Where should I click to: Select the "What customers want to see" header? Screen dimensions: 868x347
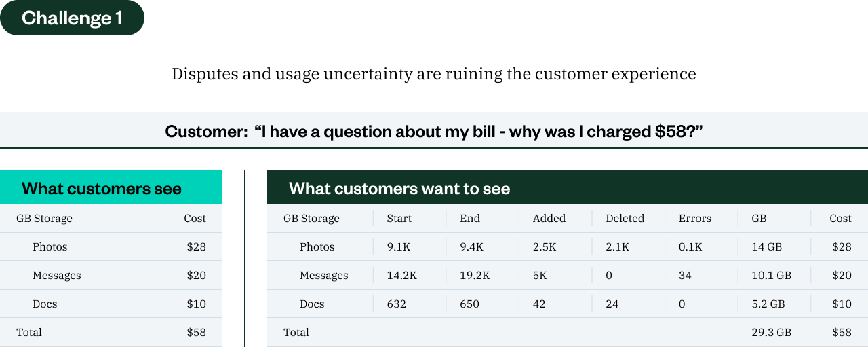(x=399, y=188)
